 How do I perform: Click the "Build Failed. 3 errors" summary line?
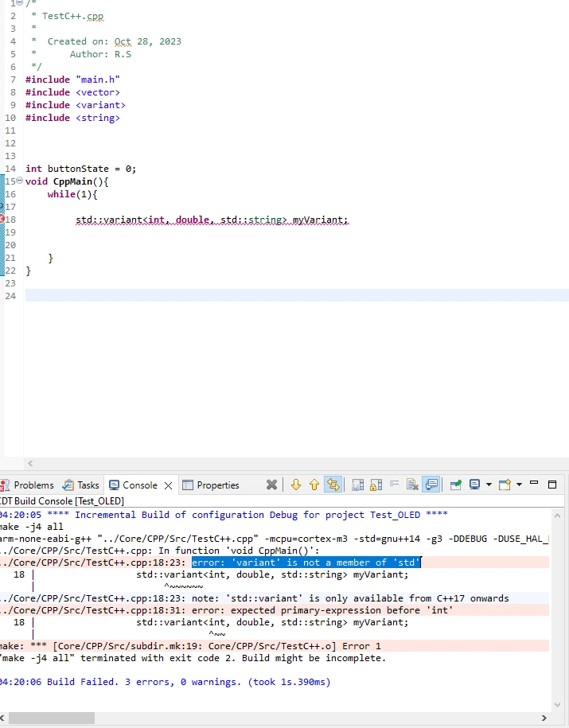pyautogui.click(x=166, y=682)
